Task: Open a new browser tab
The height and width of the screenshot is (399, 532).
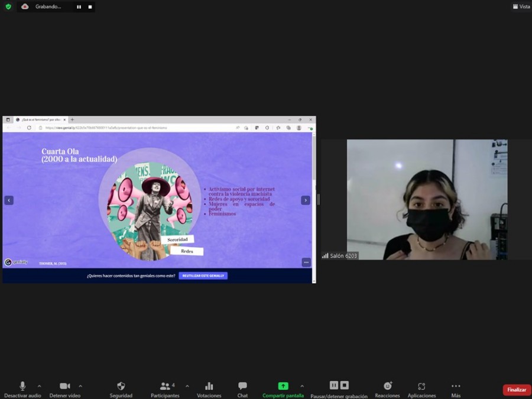Action: click(x=72, y=120)
